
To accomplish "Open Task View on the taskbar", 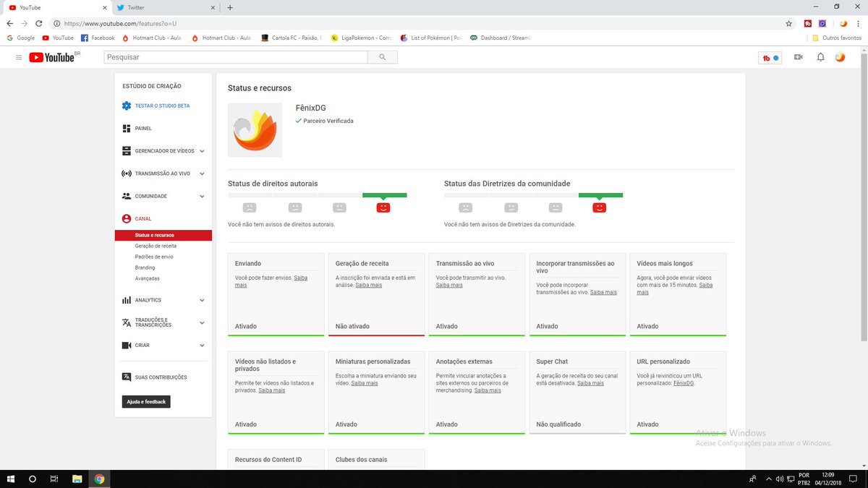I will point(54,479).
